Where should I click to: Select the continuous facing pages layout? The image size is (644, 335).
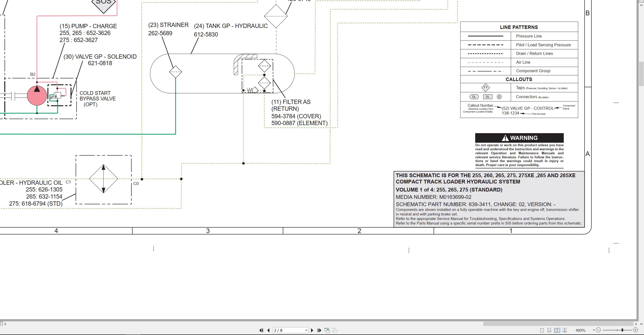click(x=565, y=330)
